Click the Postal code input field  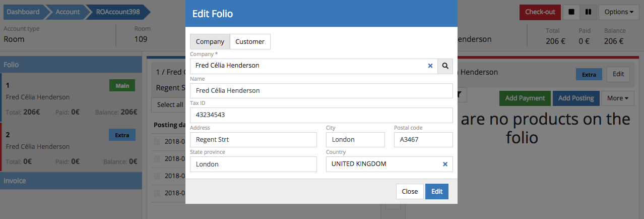(423, 140)
